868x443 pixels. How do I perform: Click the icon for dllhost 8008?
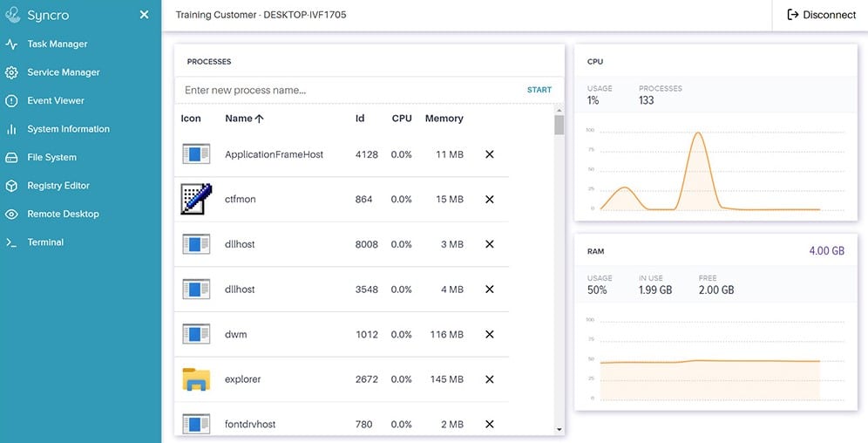(x=196, y=243)
